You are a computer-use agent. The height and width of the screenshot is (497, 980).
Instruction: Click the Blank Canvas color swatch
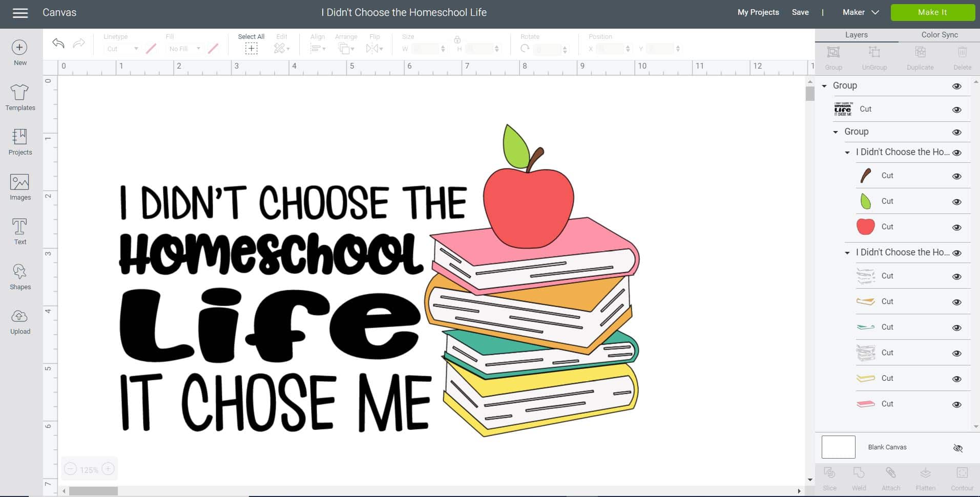(x=838, y=447)
